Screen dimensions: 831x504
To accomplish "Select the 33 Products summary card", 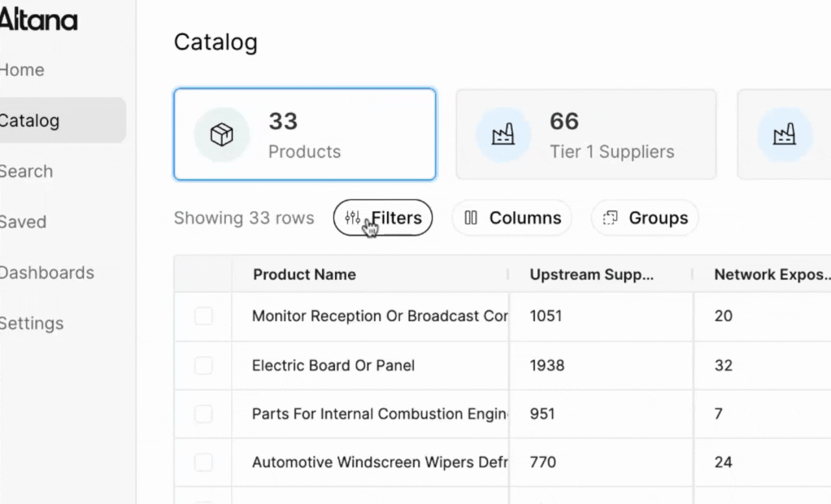I will (x=304, y=134).
